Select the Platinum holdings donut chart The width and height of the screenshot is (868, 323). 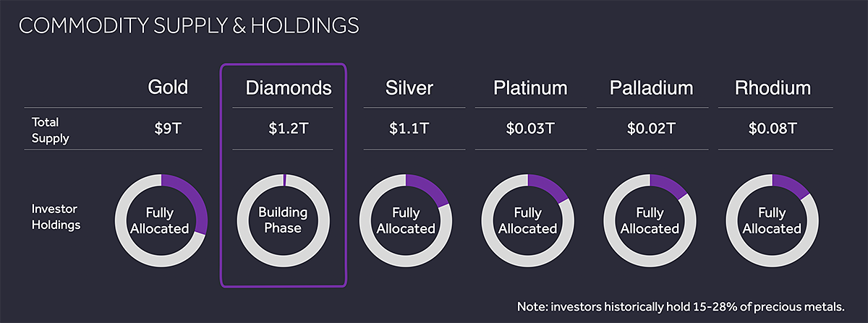tap(528, 220)
